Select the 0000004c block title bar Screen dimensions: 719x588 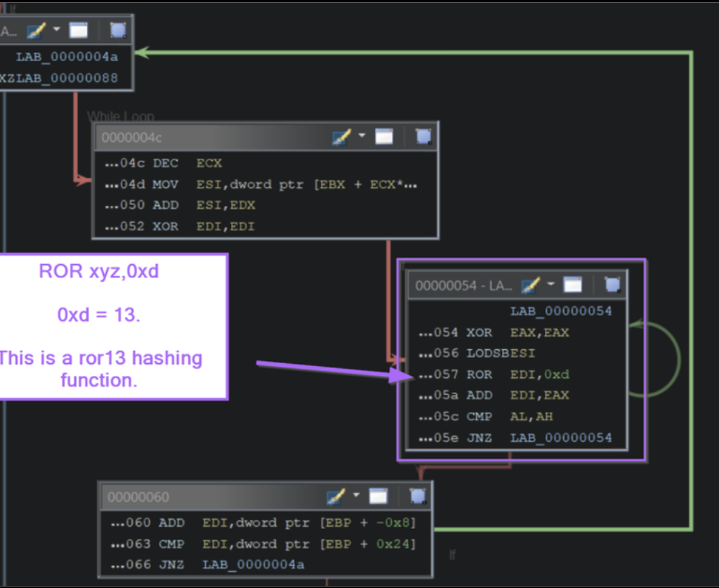(x=265, y=137)
